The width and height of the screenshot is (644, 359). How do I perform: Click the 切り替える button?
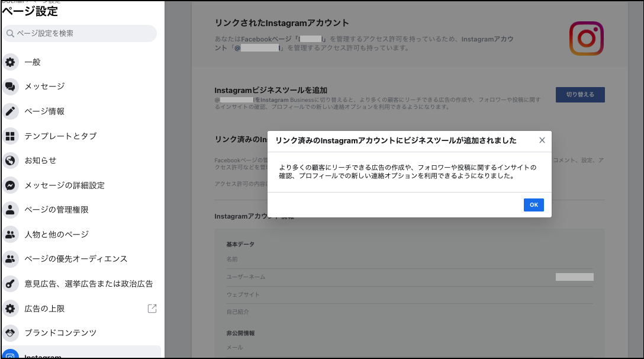pyautogui.click(x=580, y=95)
